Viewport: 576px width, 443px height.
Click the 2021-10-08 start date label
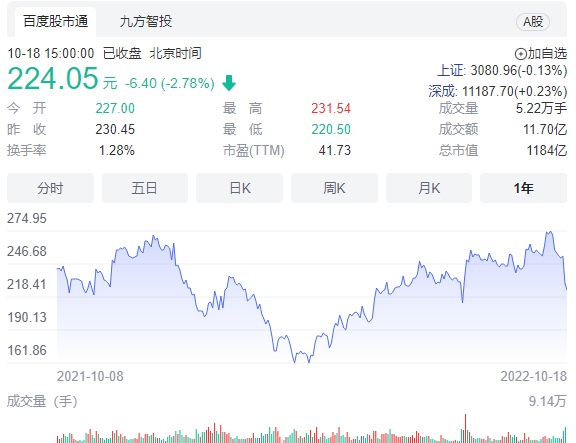click(90, 376)
